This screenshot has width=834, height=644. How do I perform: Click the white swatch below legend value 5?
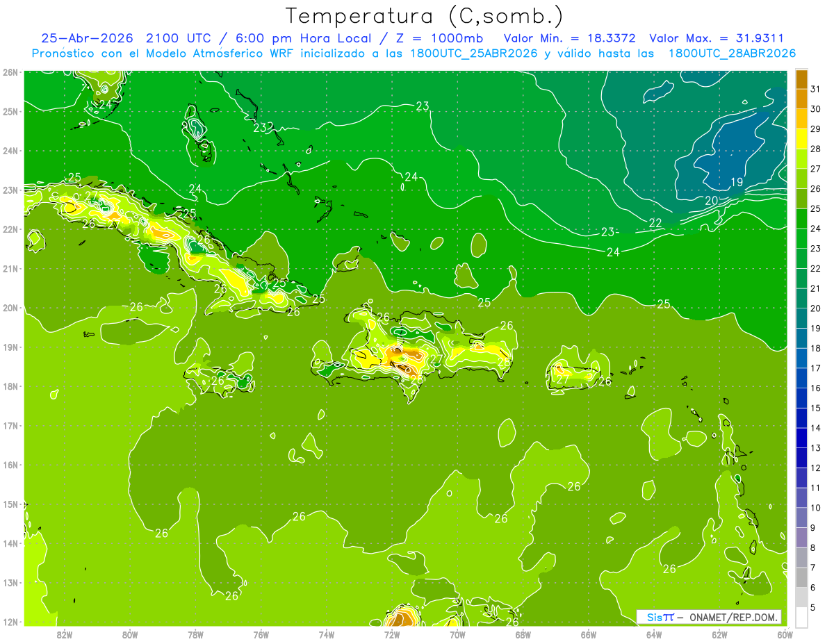tap(801, 616)
